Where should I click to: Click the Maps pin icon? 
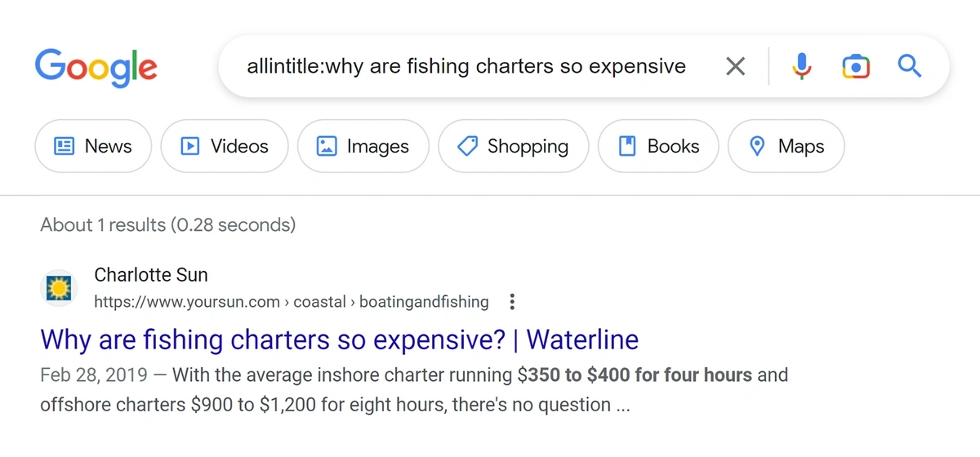[x=757, y=146]
